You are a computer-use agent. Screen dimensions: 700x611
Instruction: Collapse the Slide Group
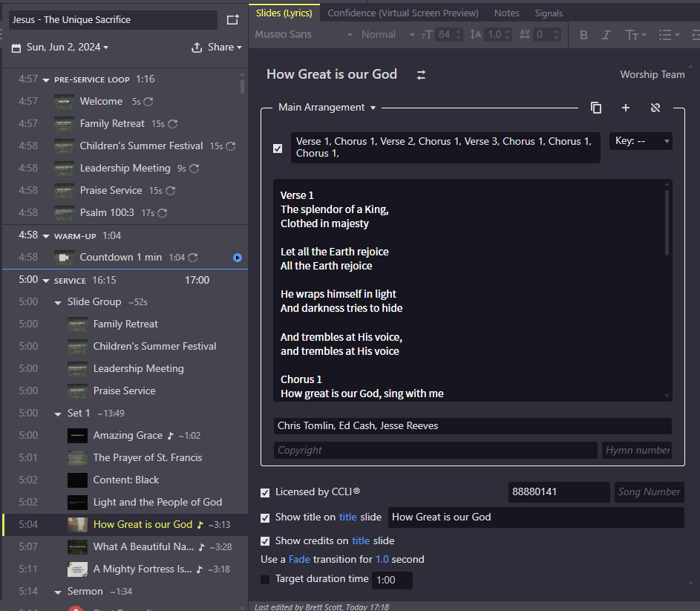58,303
